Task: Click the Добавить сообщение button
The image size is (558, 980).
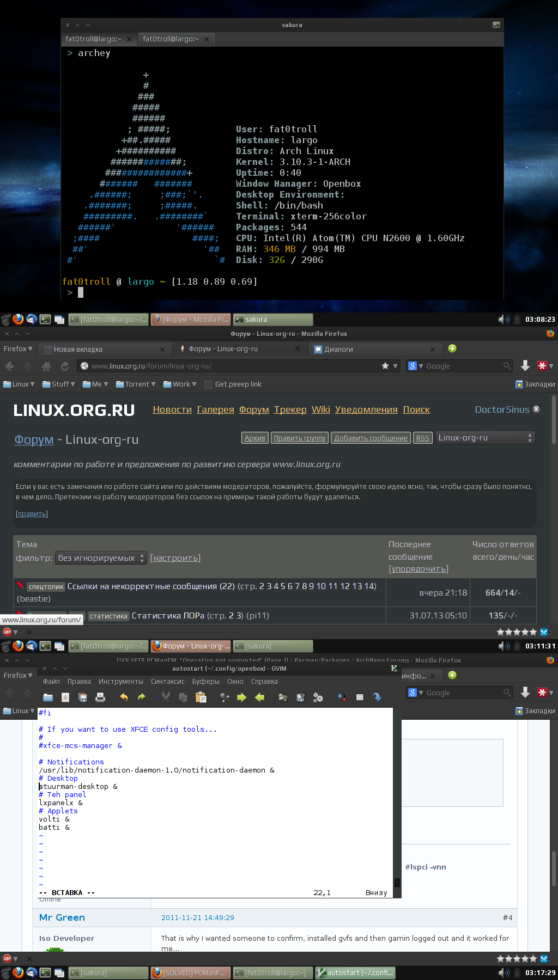Action: point(371,438)
